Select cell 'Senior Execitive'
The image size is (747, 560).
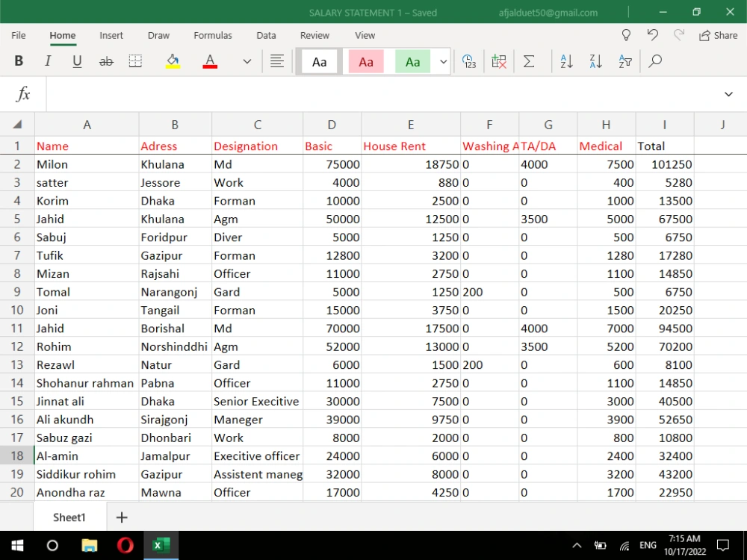point(257,402)
